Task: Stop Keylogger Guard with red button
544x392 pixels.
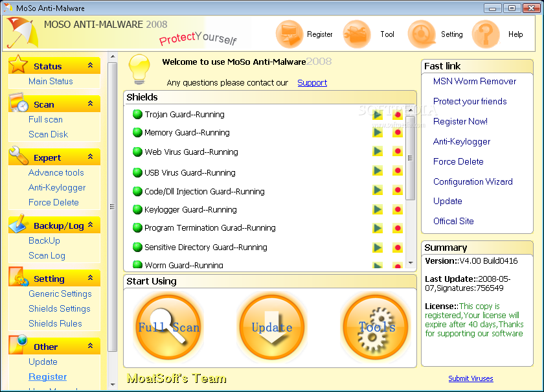Action: 398,209
